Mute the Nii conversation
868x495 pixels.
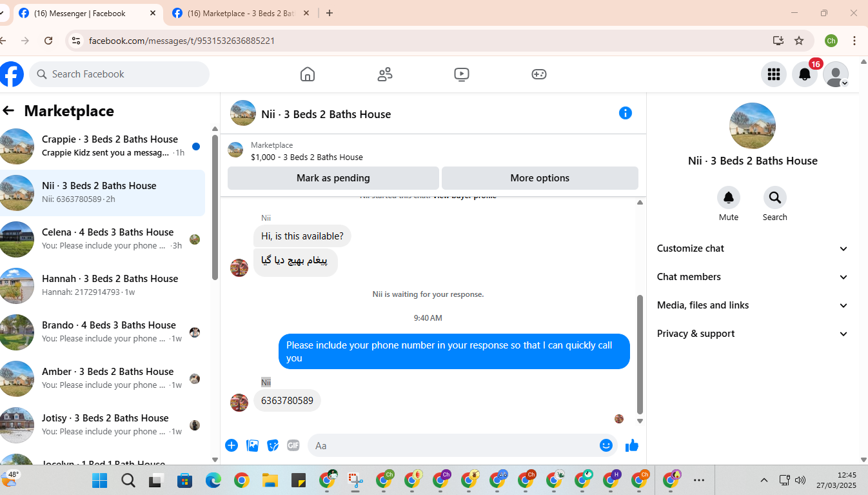pyautogui.click(x=729, y=197)
